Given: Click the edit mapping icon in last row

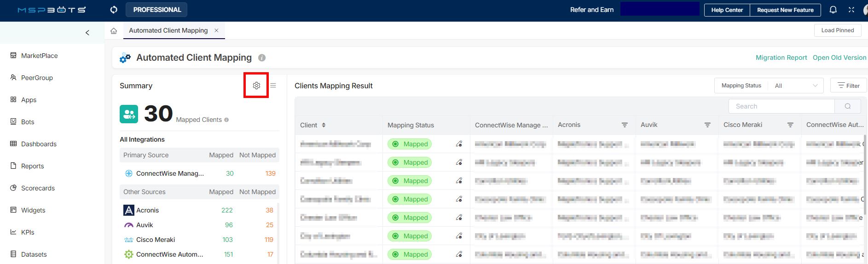Looking at the screenshot, I should [x=459, y=254].
